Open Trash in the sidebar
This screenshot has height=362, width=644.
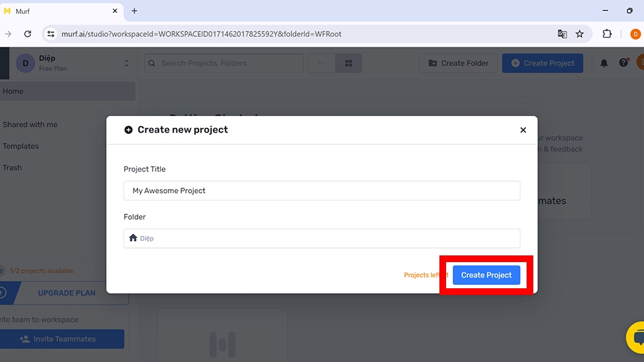[x=12, y=168]
